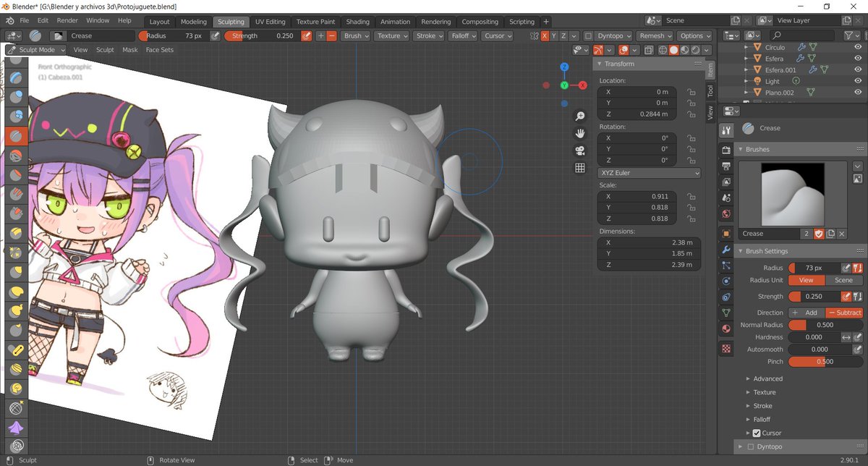Open the Object Constraints properties icon
Viewport: 868px width, 466px height.
tap(727, 297)
